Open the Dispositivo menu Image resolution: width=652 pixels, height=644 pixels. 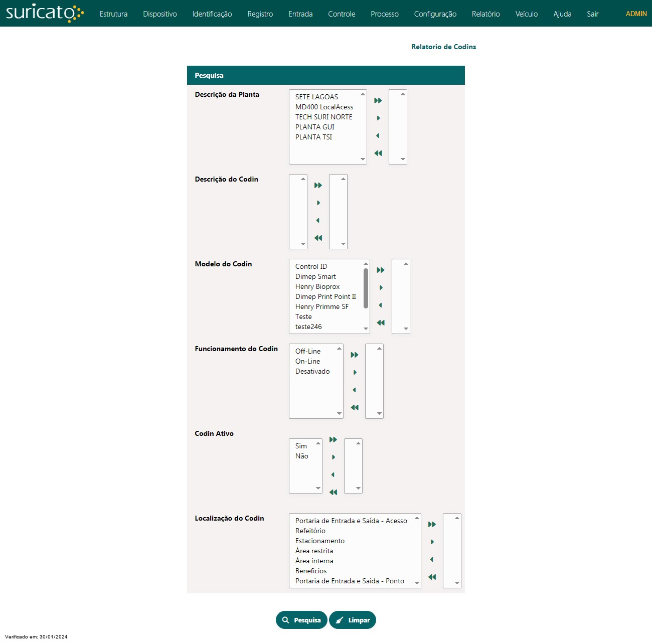[160, 14]
